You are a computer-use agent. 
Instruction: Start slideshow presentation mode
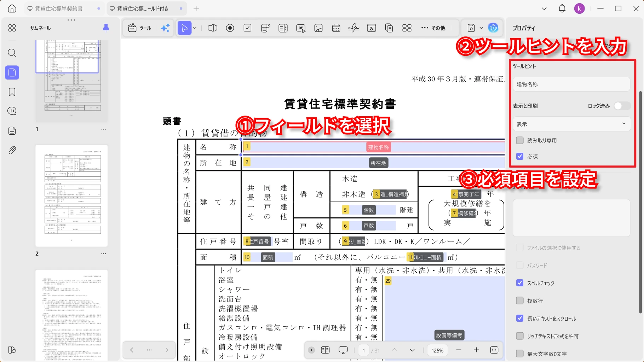(x=343, y=350)
